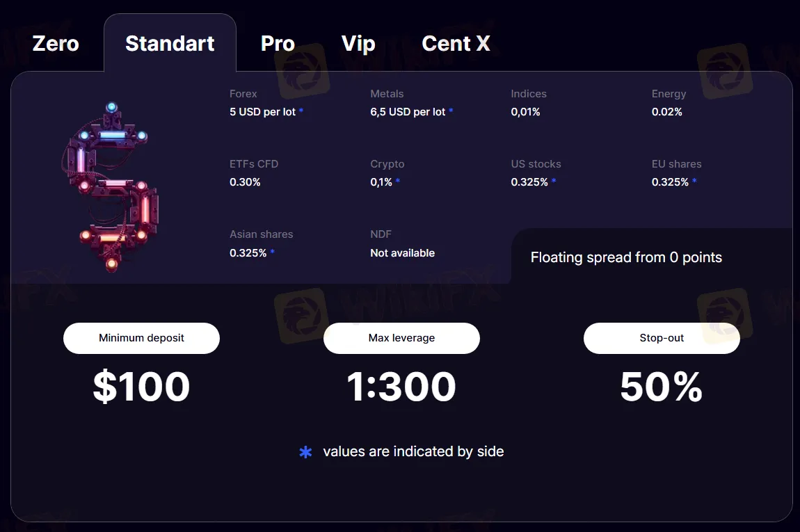Click the asterisk next to EU shares rate
Screen dimensions: 800x532
click(x=694, y=182)
